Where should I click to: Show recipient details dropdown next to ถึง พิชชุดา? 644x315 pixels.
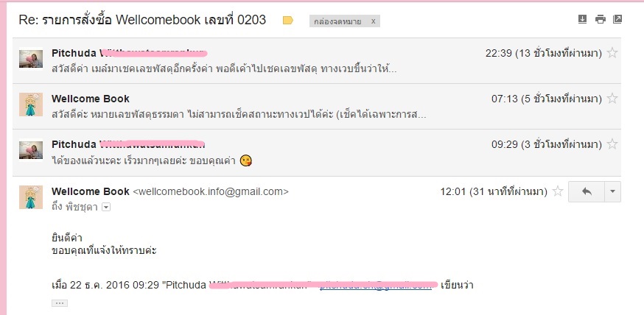point(106,207)
